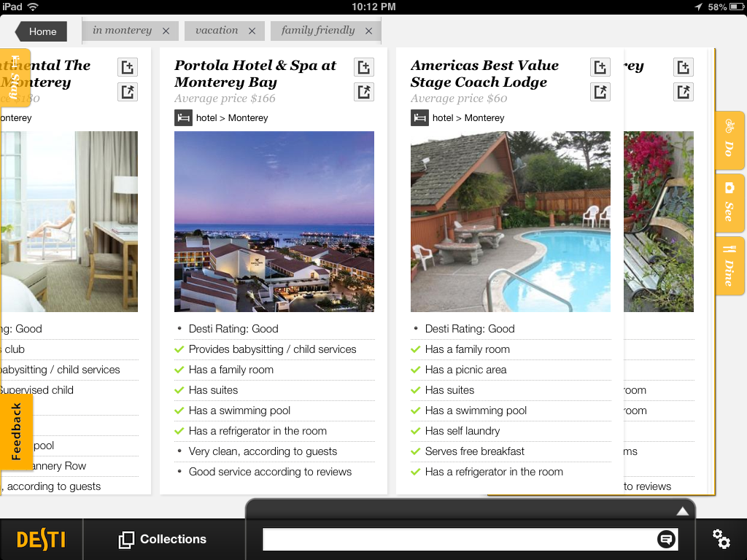The image size is (747, 560).
Task: Open settings gears icon
Action: pyautogui.click(x=721, y=539)
